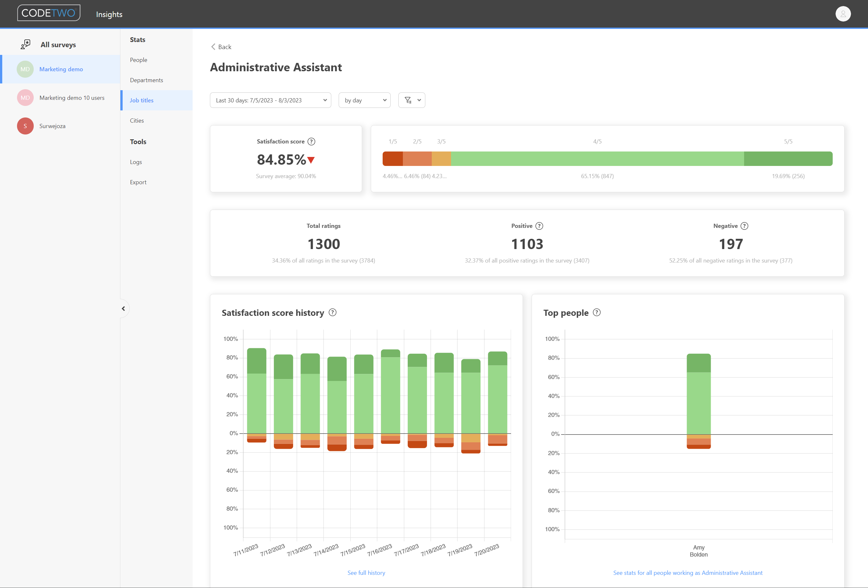
Task: Open the Top people help tooltip
Action: pyautogui.click(x=596, y=313)
